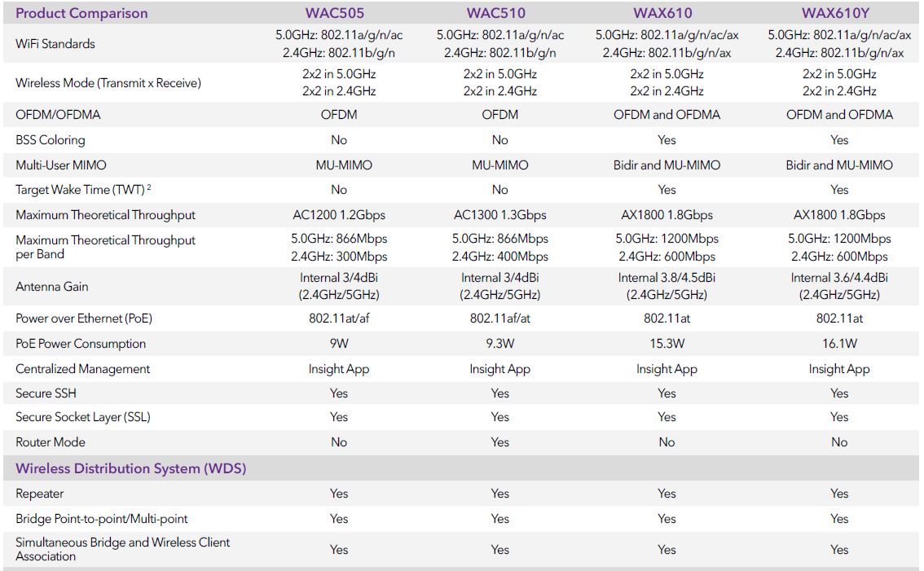Click the WAC510 column header

click(x=495, y=13)
